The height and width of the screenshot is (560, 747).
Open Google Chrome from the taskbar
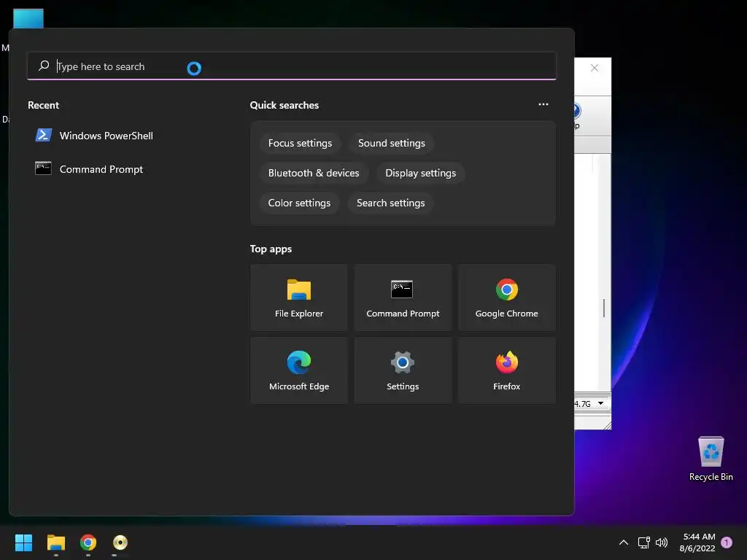(88, 542)
